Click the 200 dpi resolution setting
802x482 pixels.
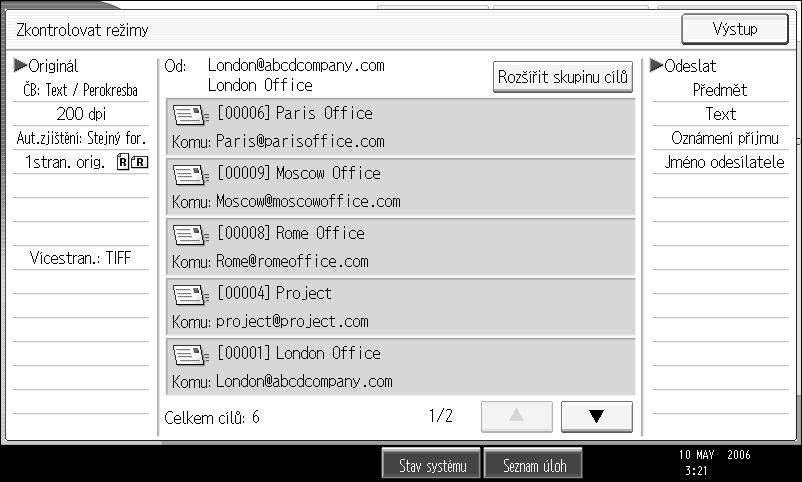[81, 114]
